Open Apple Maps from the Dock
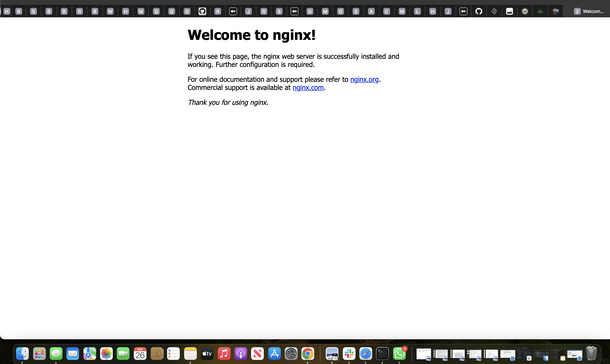Screen dimensions: 610x364 coord(90,354)
